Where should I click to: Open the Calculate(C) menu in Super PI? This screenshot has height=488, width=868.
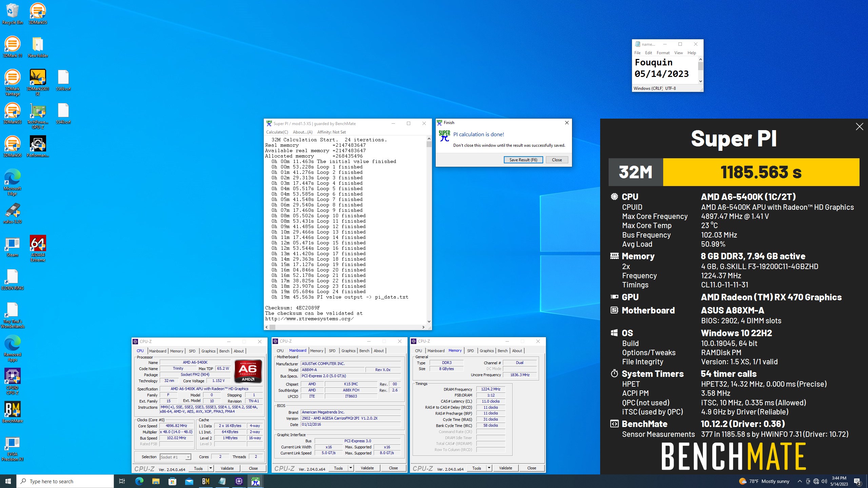point(277,132)
